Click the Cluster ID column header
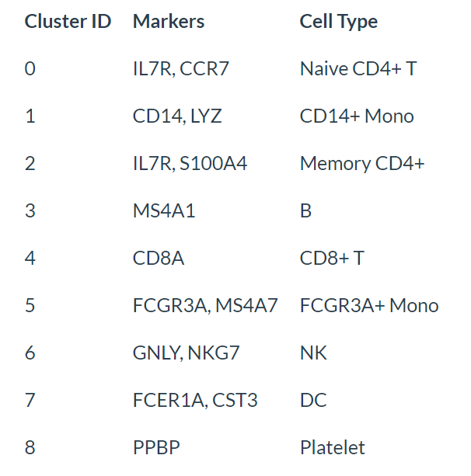Image resolution: width=471 pixels, height=476 pixels. (x=68, y=22)
